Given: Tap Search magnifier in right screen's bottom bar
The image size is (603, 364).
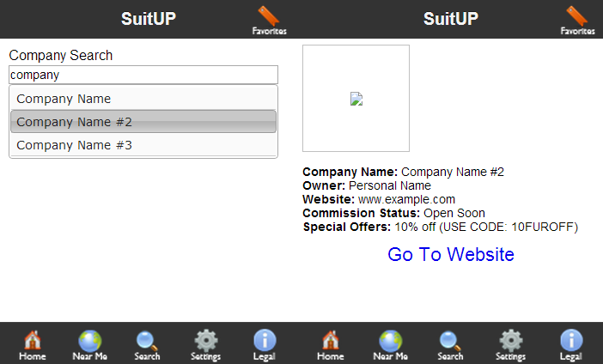Looking at the screenshot, I should 450,346.
